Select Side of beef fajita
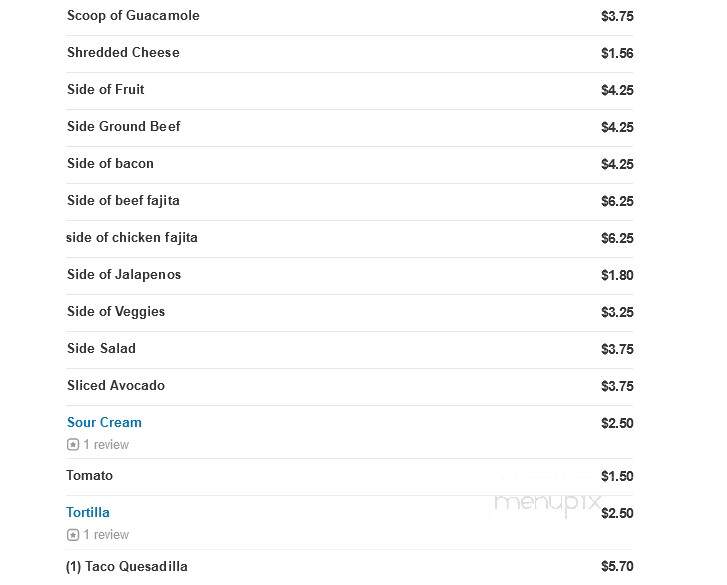Image resolution: width=727 pixels, height=585 pixels. (x=350, y=201)
